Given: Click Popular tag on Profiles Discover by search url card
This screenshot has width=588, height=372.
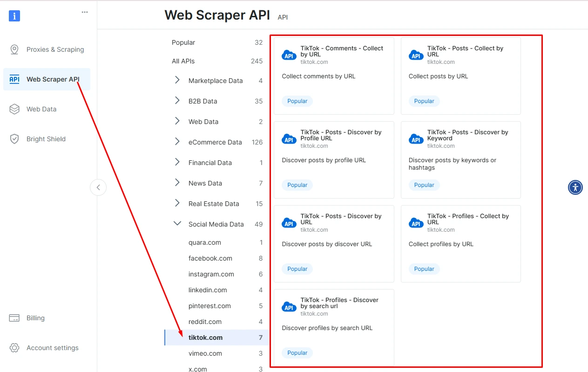Looking at the screenshot, I should 297,353.
